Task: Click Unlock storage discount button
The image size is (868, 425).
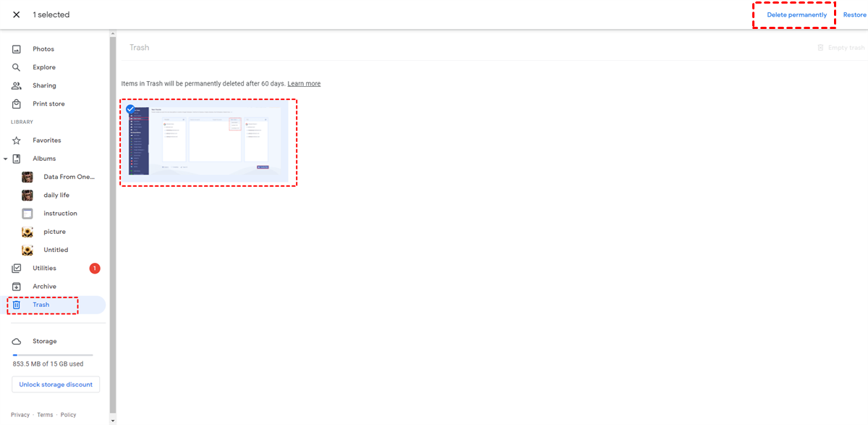Action: 56,384
